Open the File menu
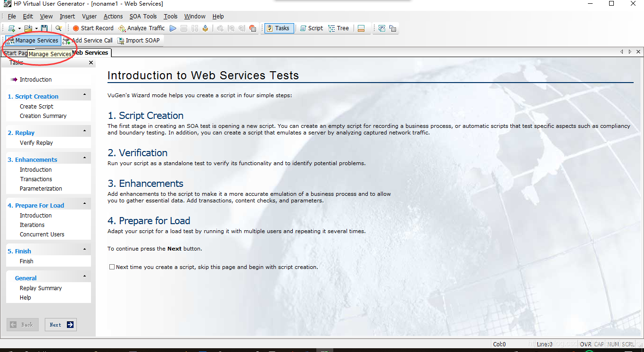The width and height of the screenshot is (644, 352). [12, 16]
